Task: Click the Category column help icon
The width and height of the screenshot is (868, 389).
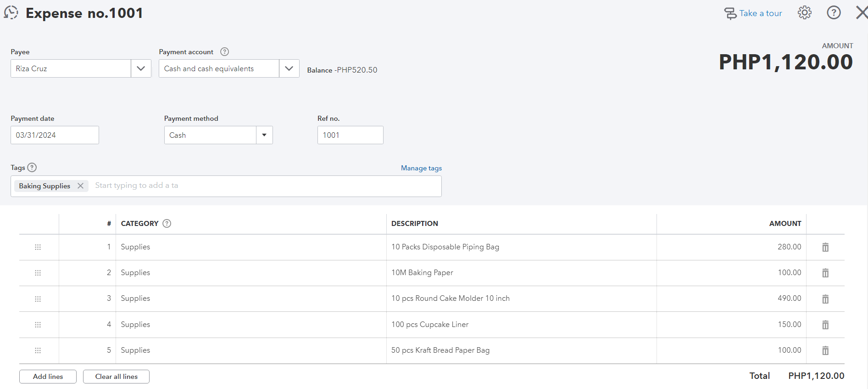Action: 167,224
